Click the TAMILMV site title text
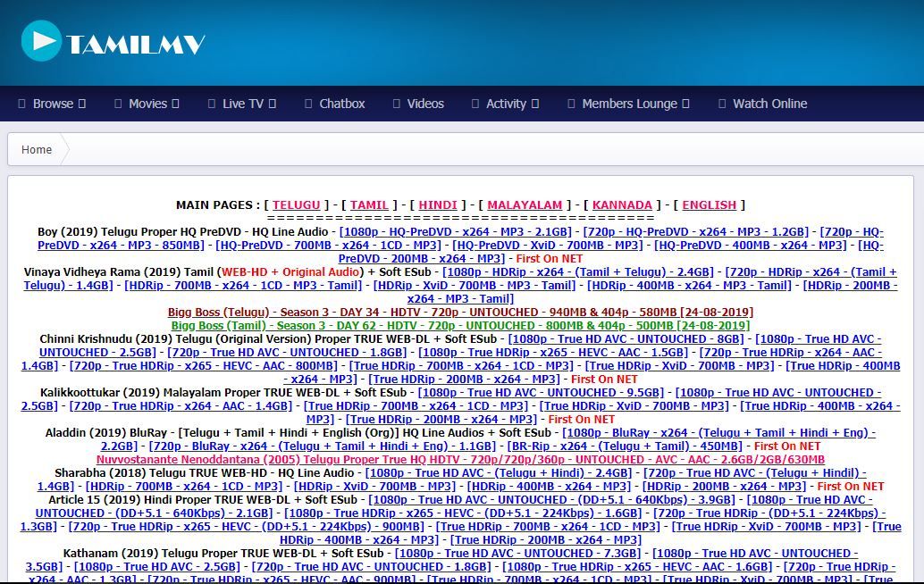Image resolution: width=924 pixels, height=584 pixels. pyautogui.click(x=136, y=44)
